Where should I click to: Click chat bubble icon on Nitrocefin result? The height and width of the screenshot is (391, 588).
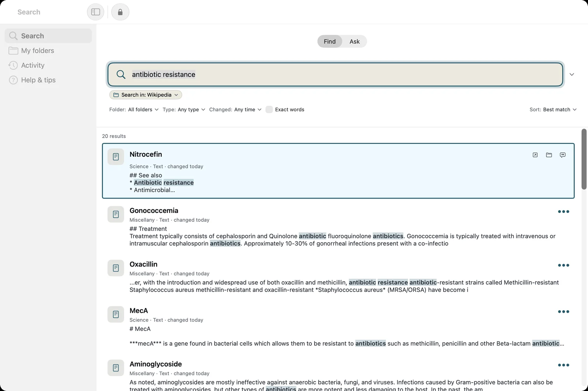pos(563,155)
